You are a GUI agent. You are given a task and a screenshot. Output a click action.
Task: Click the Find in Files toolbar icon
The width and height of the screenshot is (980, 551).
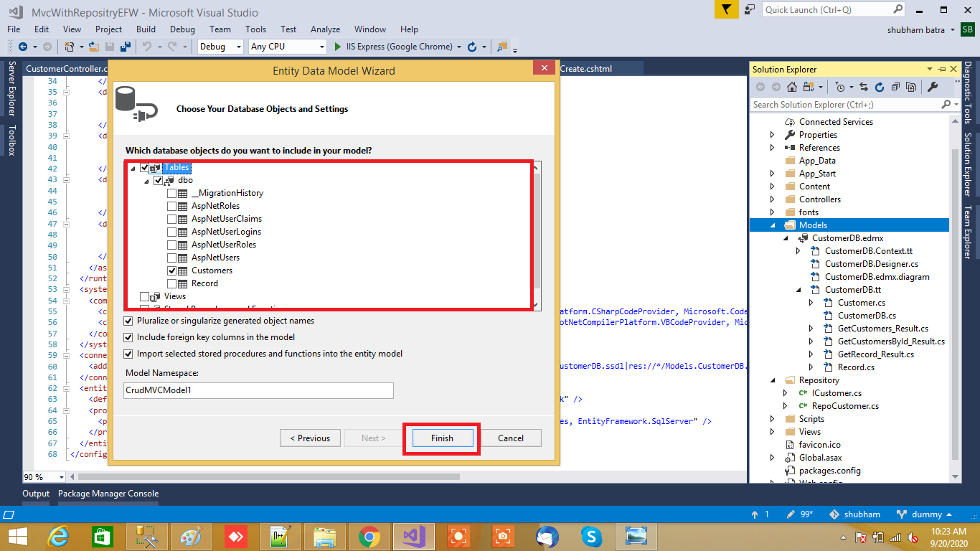(x=501, y=47)
